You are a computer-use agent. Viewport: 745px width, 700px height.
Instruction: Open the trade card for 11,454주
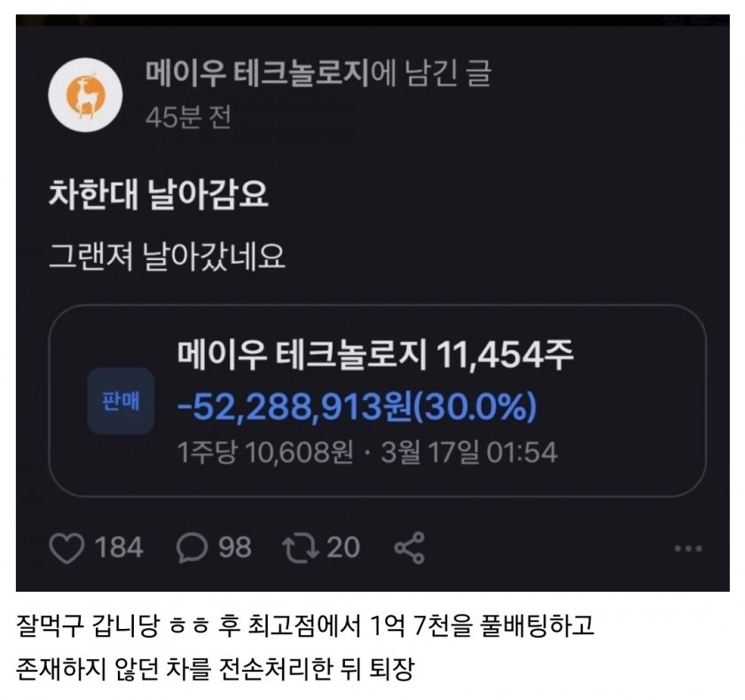coord(377,401)
